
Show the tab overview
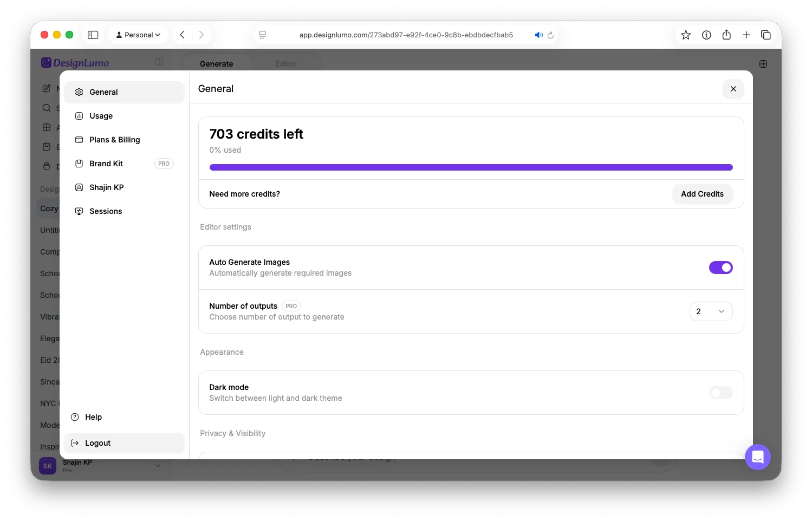[x=766, y=35]
